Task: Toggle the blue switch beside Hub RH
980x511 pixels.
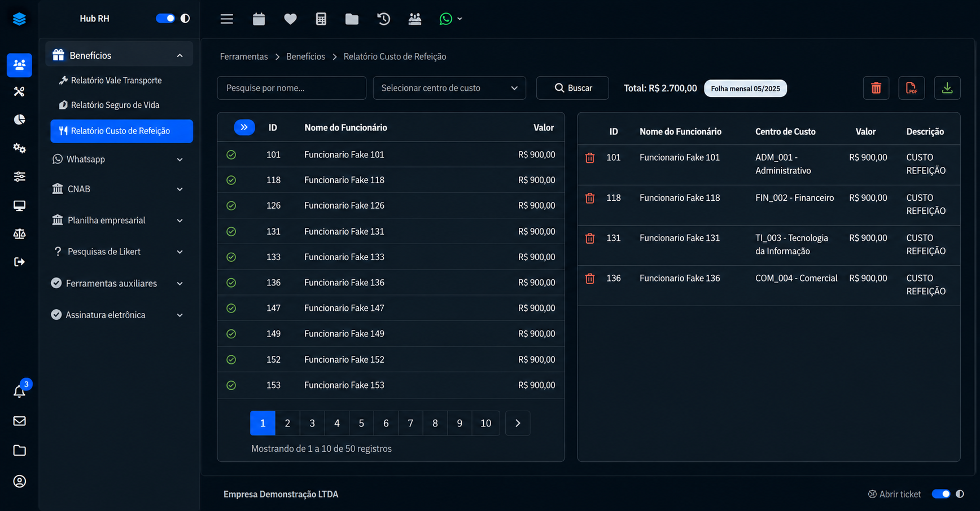Action: pos(165,18)
